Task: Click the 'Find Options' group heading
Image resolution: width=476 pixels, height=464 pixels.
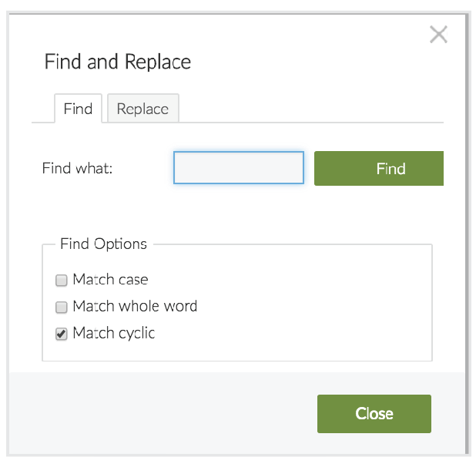Action: pyautogui.click(x=103, y=244)
